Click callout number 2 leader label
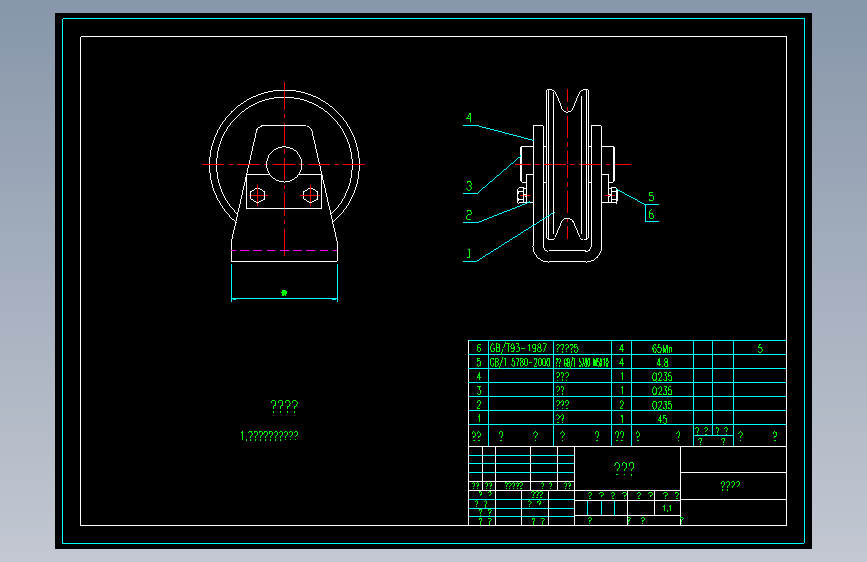The height and width of the screenshot is (562, 867). [469, 215]
